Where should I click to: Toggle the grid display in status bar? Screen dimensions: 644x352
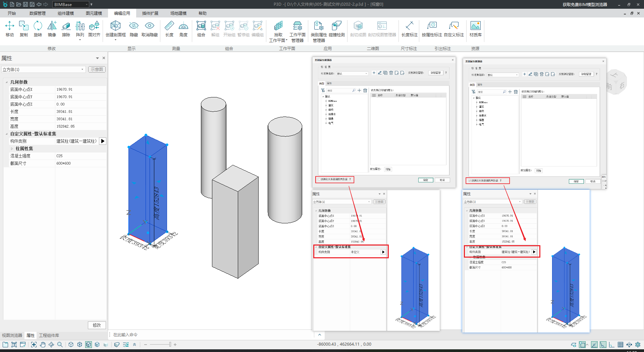[621, 345]
